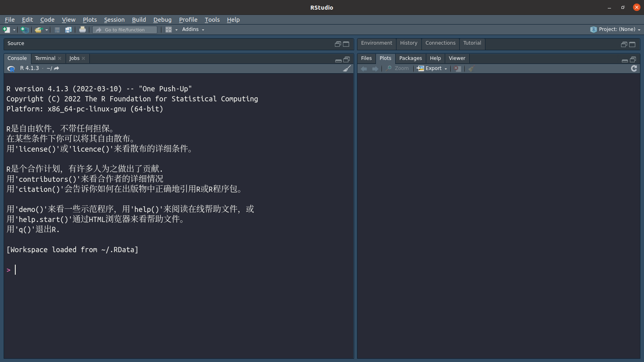
Task: Click the Zoom plot button
Action: tap(397, 68)
